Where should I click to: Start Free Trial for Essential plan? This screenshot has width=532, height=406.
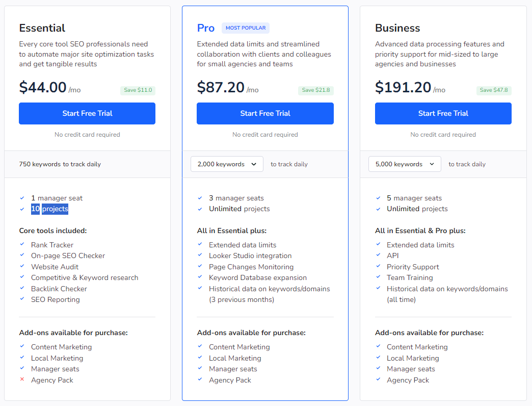(x=87, y=113)
